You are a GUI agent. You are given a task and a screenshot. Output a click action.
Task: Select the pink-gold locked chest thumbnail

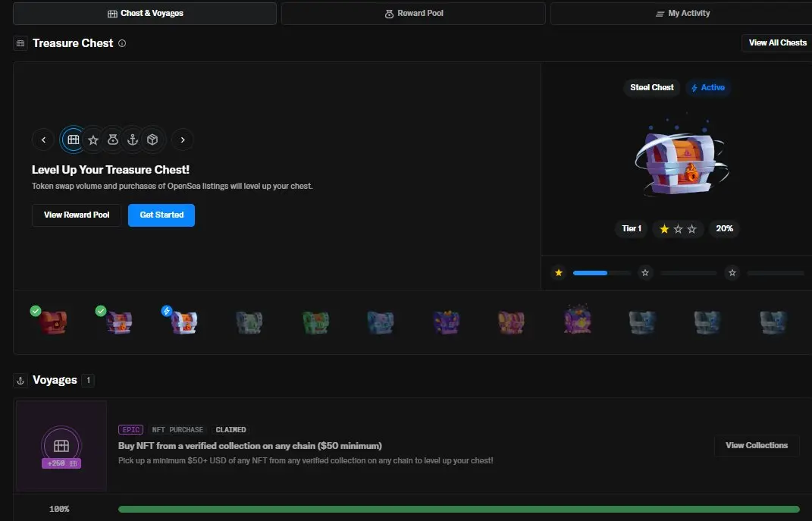[512, 322]
